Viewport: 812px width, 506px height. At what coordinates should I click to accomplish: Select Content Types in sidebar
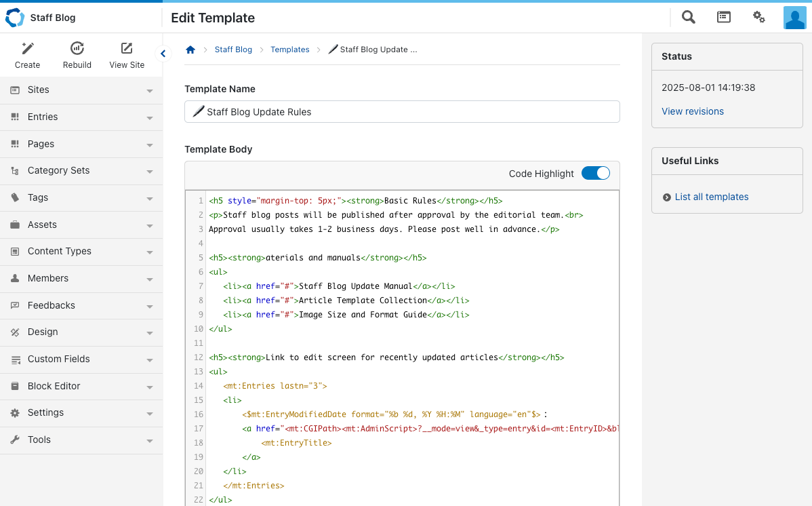60,251
